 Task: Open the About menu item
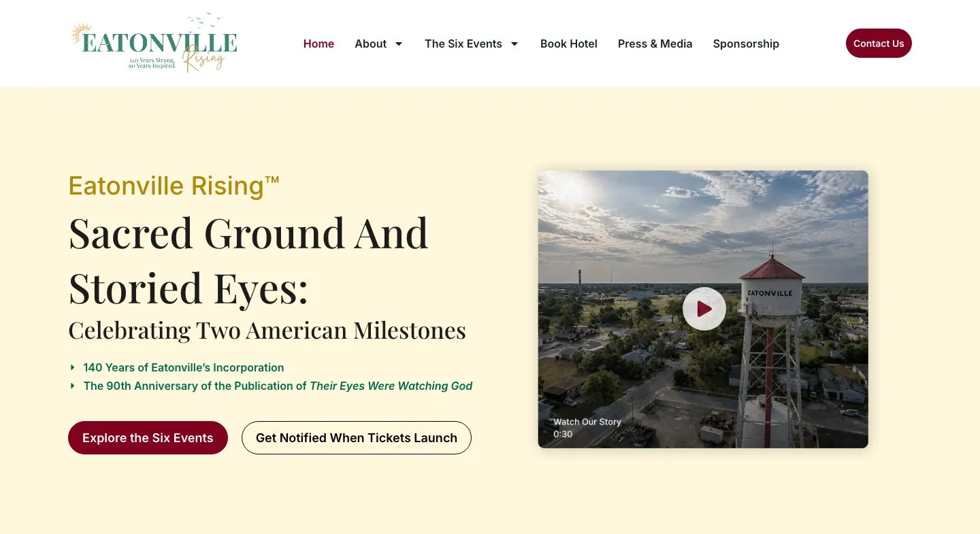(370, 44)
